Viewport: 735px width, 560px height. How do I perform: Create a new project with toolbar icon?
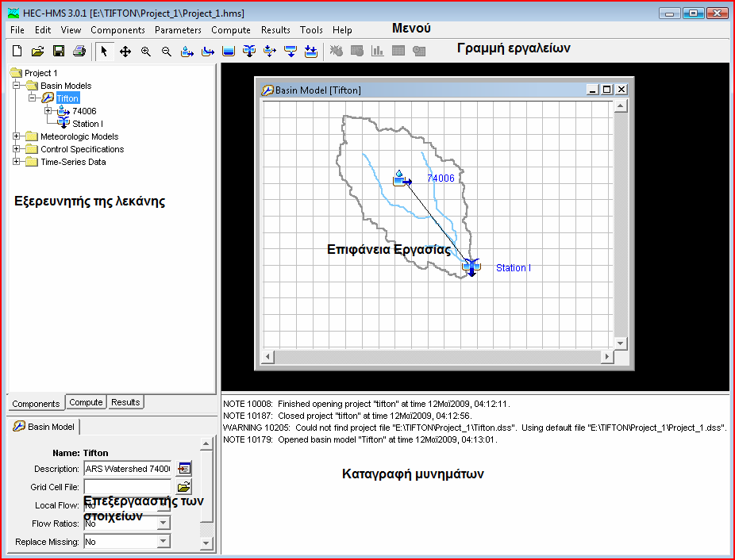[17, 51]
